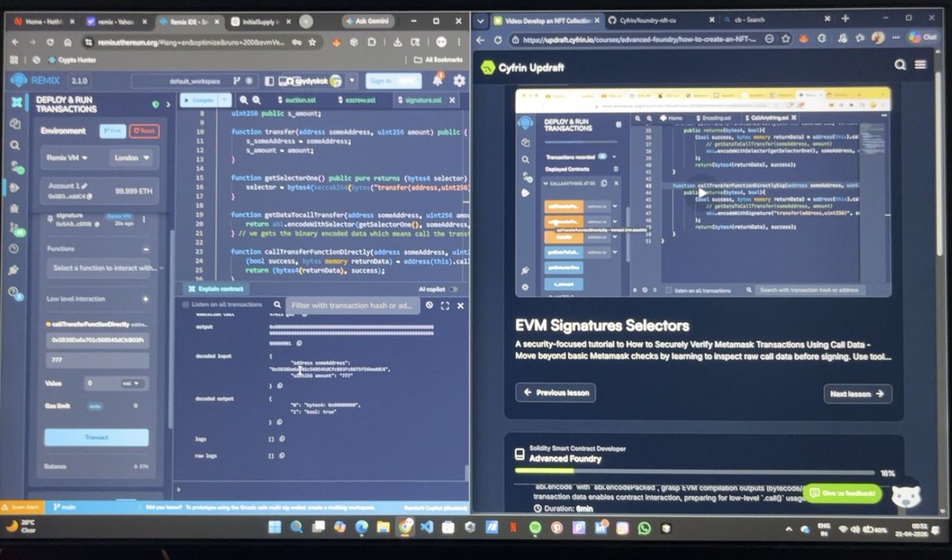The width and height of the screenshot is (952, 560).
Task: Open Remix settings gear icon
Action: tap(459, 80)
